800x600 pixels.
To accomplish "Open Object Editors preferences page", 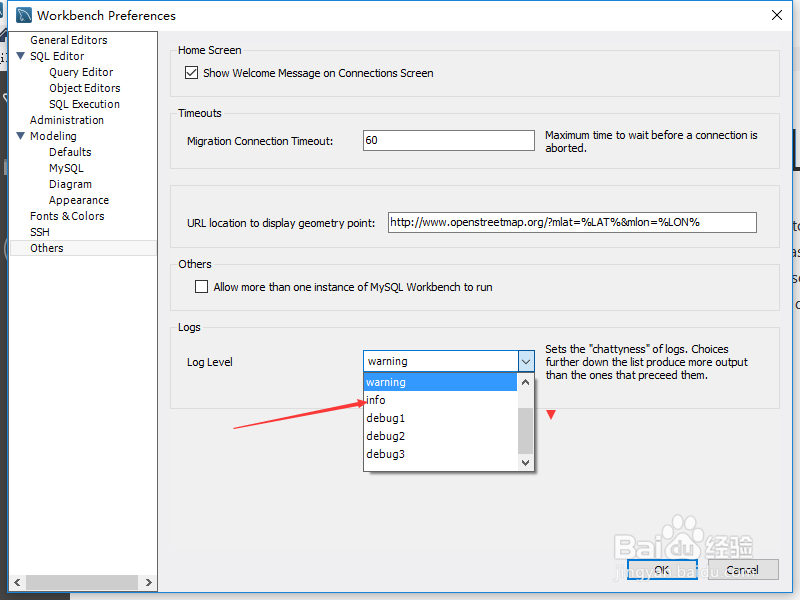I will coord(85,88).
